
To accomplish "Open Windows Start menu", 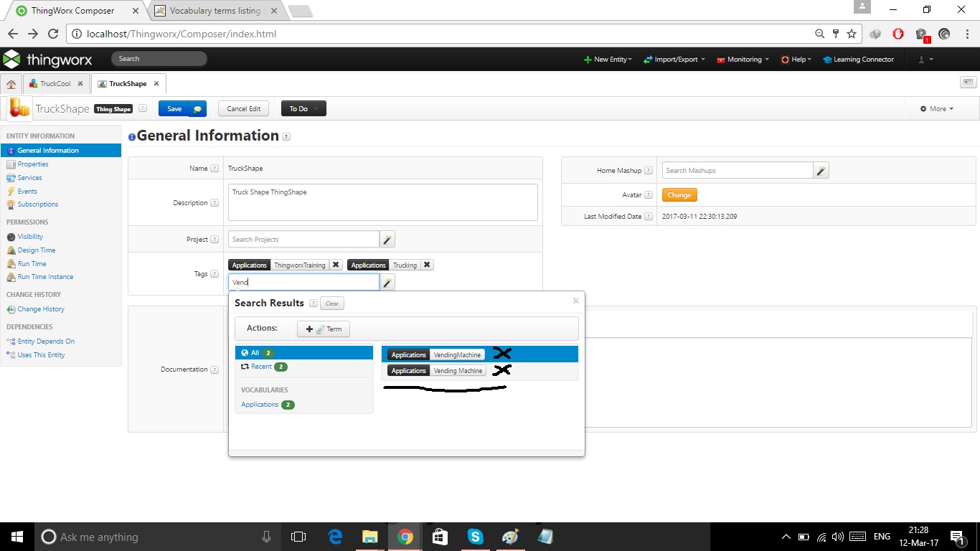I will 17,537.
